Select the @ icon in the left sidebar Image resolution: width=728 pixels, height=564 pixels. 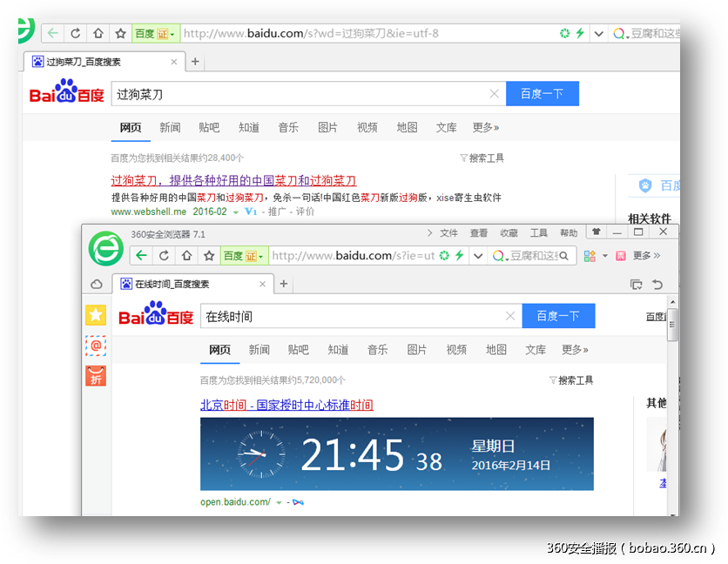[96, 346]
